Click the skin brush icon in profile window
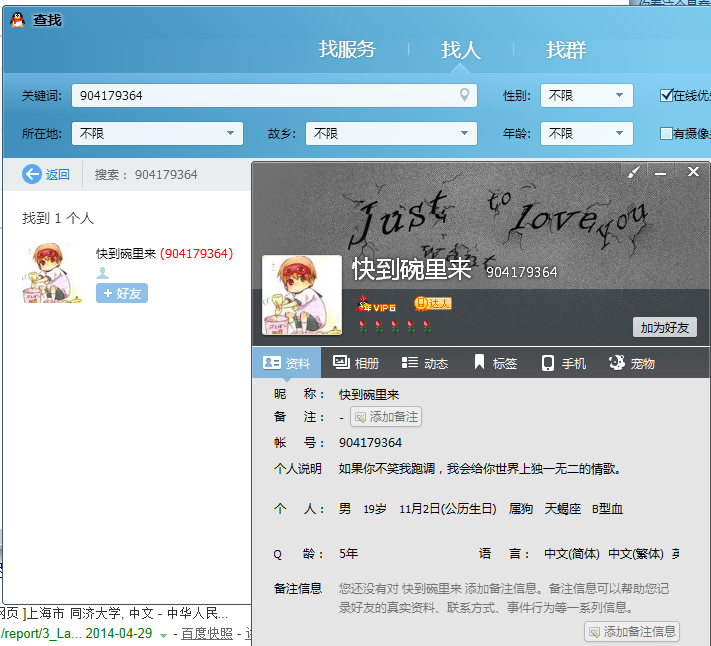The height and width of the screenshot is (646, 711). pyautogui.click(x=633, y=172)
